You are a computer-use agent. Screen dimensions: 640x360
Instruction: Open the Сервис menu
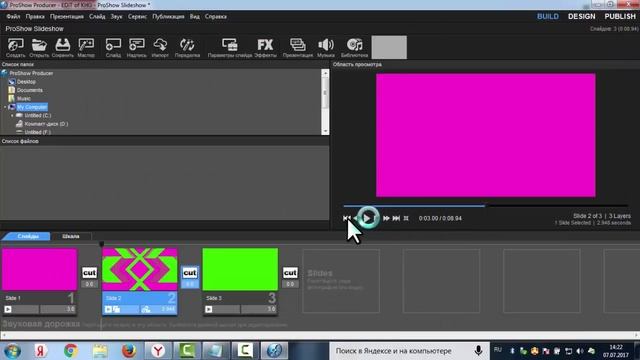click(138, 17)
